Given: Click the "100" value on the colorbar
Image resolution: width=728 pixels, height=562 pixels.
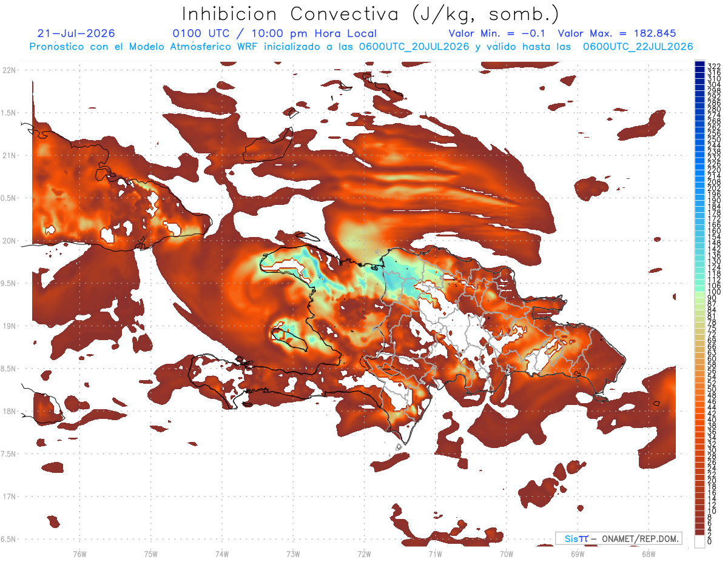Looking at the screenshot, I should [714, 292].
